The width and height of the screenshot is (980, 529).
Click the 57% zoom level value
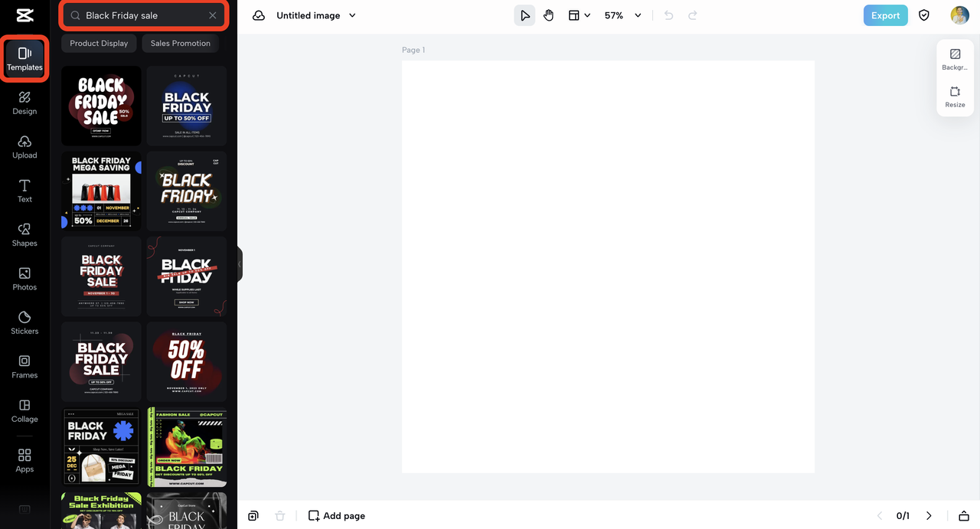coord(614,15)
